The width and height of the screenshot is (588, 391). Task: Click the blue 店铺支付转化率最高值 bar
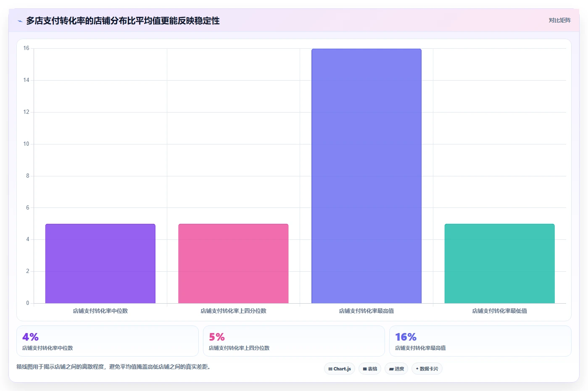point(367,176)
